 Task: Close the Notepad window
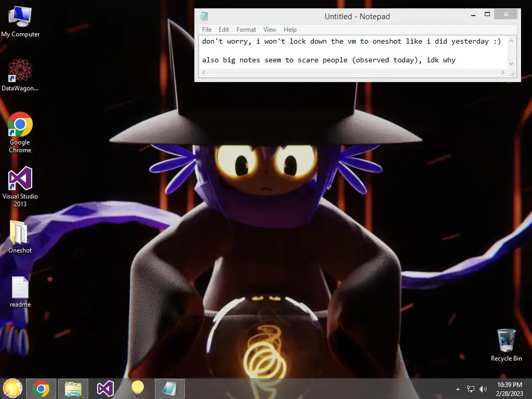(506, 14)
